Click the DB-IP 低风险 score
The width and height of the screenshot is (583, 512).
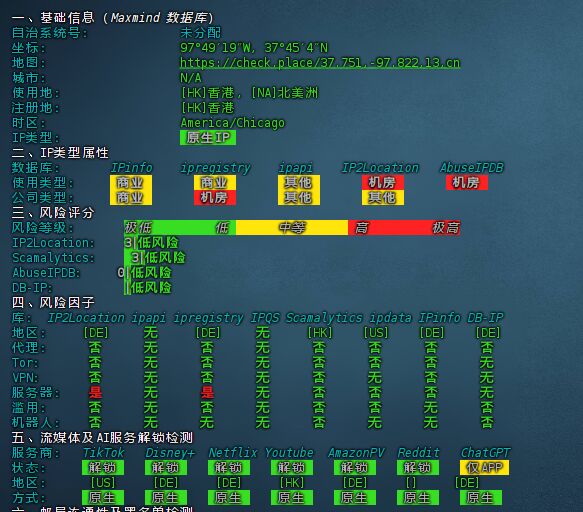[x=148, y=287]
